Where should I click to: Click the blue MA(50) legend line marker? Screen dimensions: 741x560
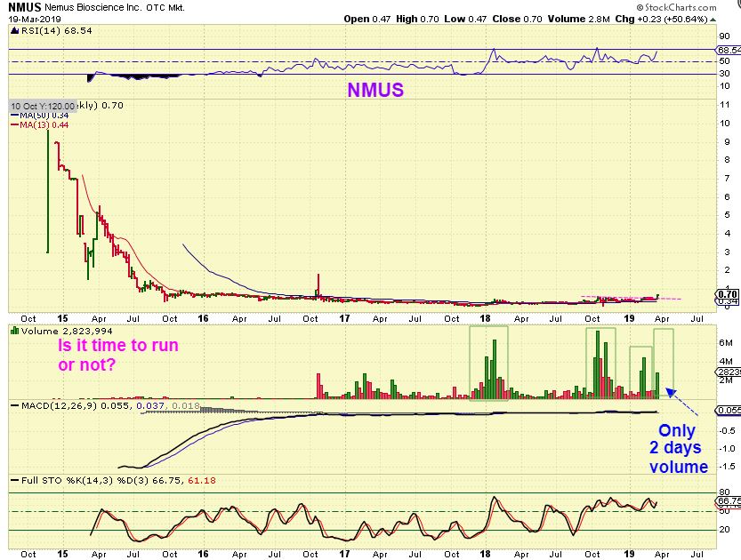coord(14,116)
